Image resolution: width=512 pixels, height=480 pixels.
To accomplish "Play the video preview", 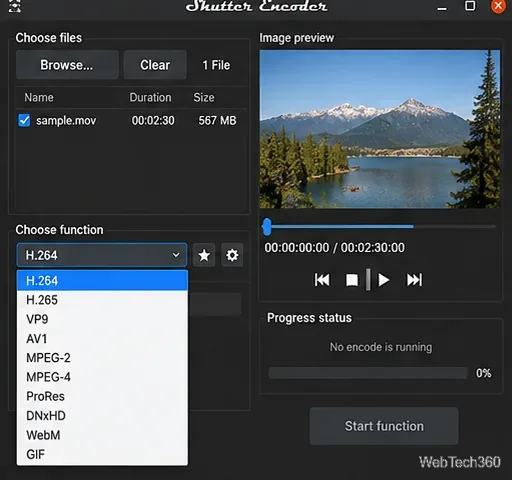I will pyautogui.click(x=384, y=280).
